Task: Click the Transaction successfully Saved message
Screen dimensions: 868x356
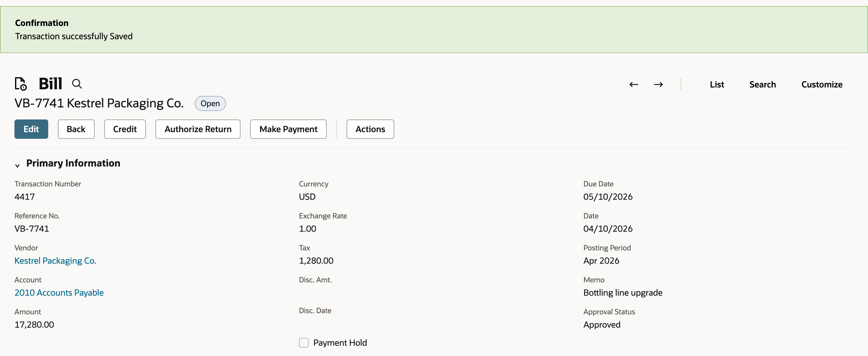Action: 74,36
